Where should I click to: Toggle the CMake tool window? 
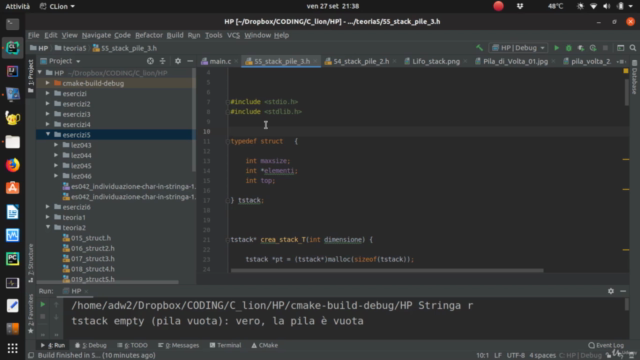pos(264,345)
